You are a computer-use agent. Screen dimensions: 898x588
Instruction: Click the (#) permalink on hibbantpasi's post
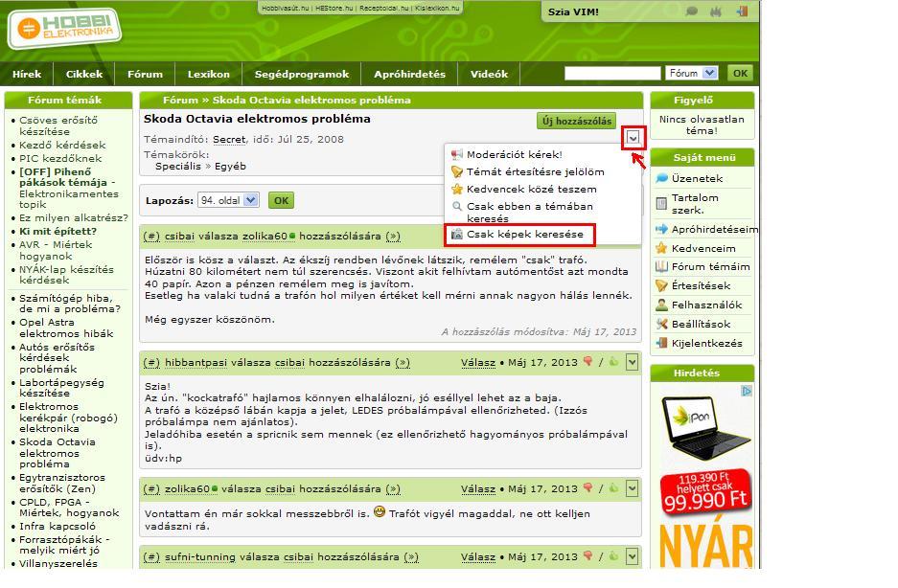(151, 362)
